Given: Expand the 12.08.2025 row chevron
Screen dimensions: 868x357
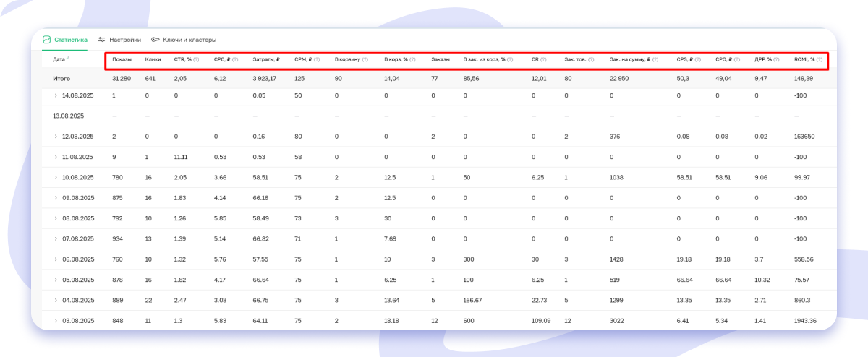Looking at the screenshot, I should 56,137.
